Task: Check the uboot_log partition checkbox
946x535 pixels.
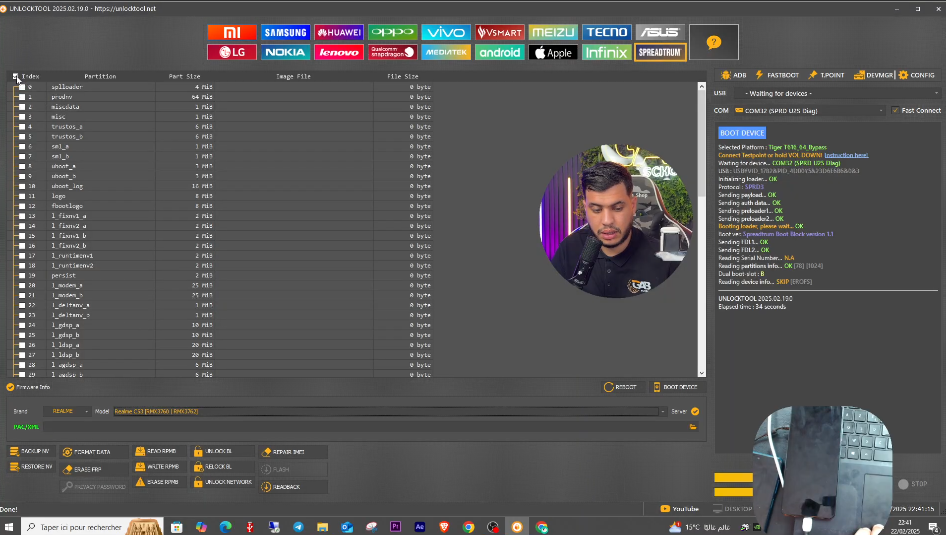Action: click(x=22, y=186)
